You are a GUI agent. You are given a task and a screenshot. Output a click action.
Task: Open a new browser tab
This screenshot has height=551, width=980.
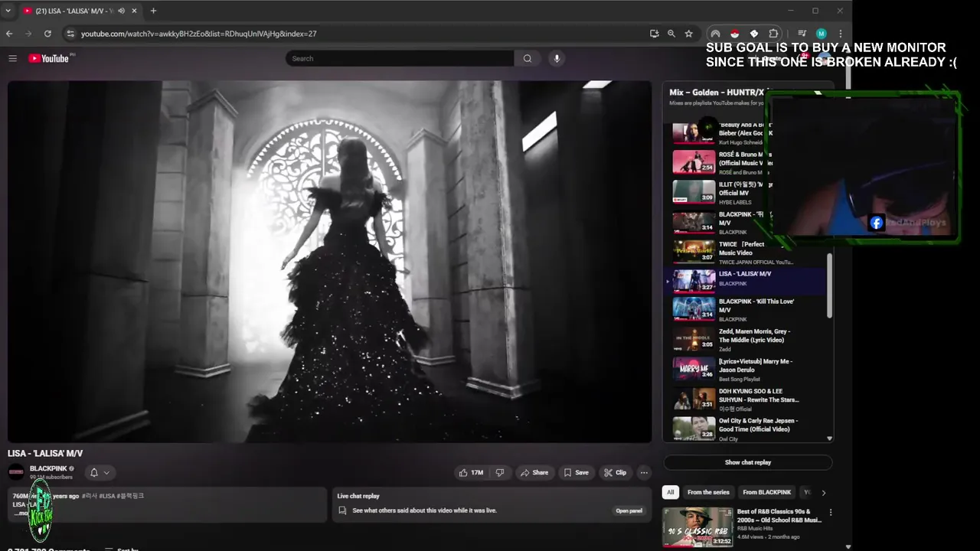click(153, 11)
